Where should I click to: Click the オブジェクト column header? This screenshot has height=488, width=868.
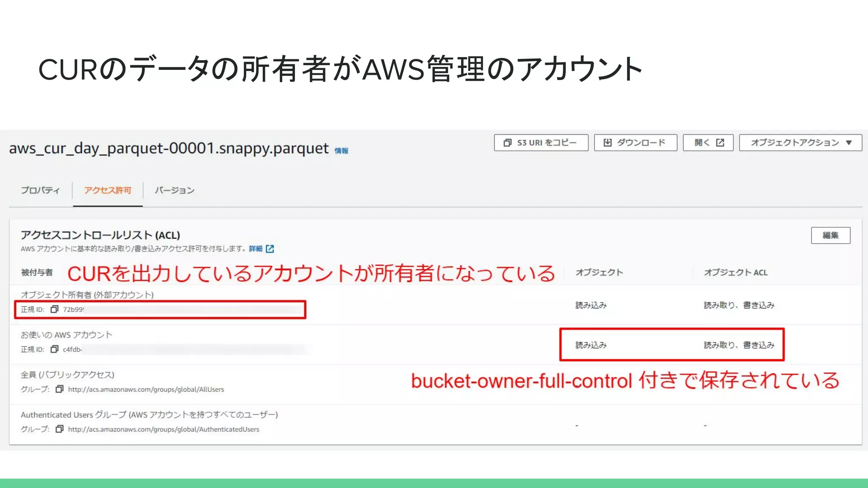[599, 272]
